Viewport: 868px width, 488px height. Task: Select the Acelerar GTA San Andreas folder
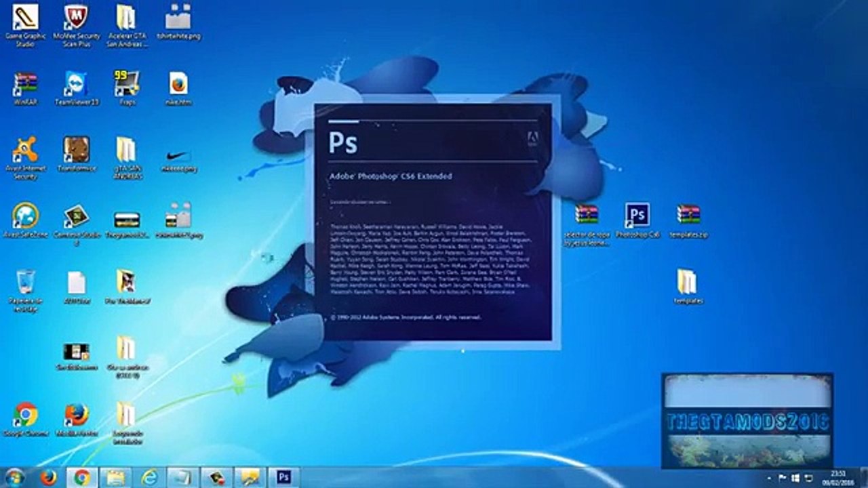click(x=126, y=25)
